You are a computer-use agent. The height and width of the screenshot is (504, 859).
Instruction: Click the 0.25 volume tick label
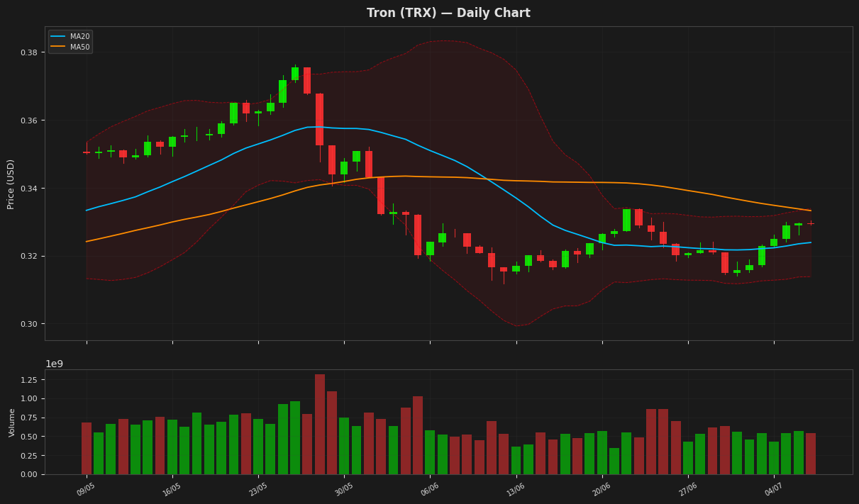[x=31, y=456]
